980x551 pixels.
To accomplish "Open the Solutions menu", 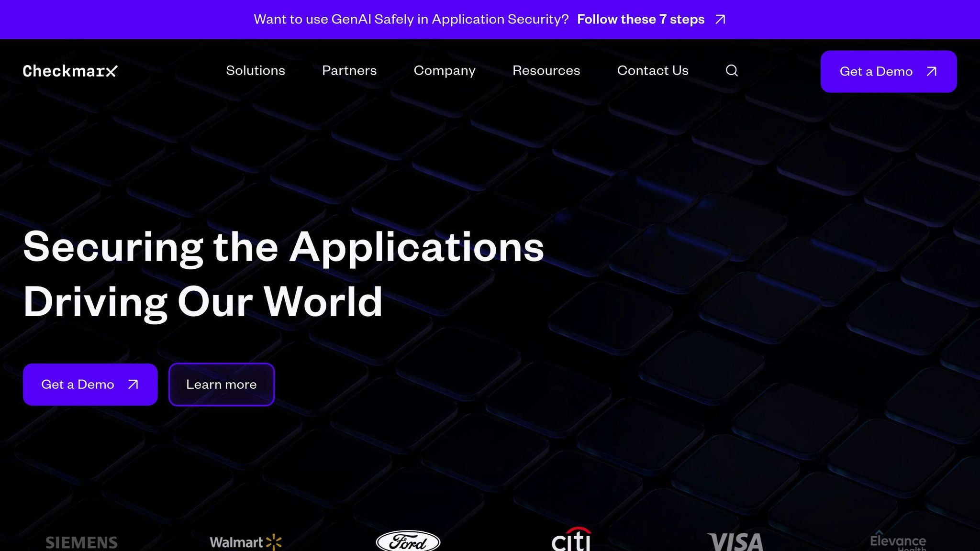I will pos(256,71).
